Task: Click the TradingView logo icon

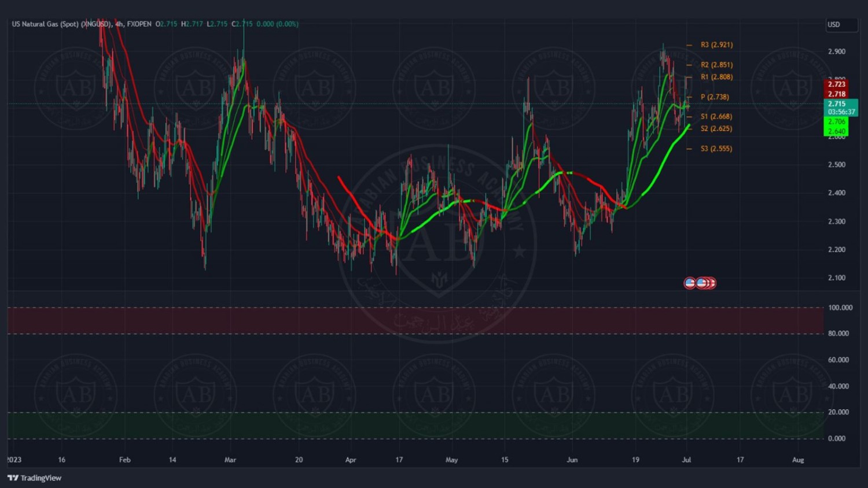Action: [x=13, y=478]
